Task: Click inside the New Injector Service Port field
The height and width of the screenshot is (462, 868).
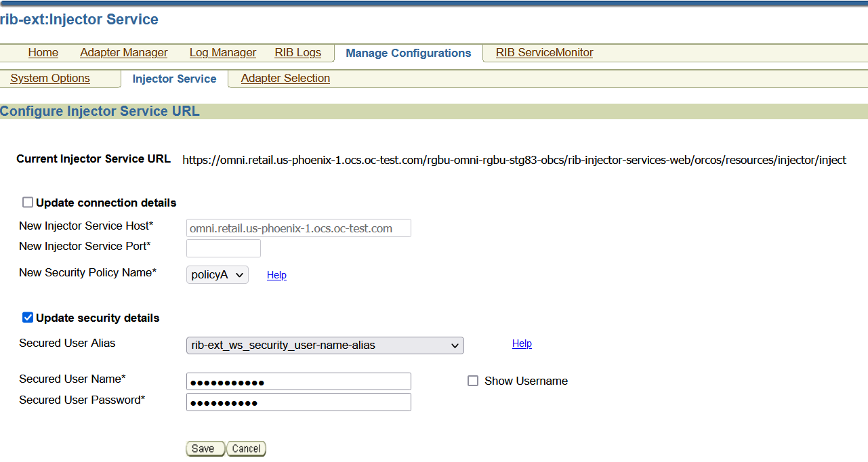Action: coord(223,248)
